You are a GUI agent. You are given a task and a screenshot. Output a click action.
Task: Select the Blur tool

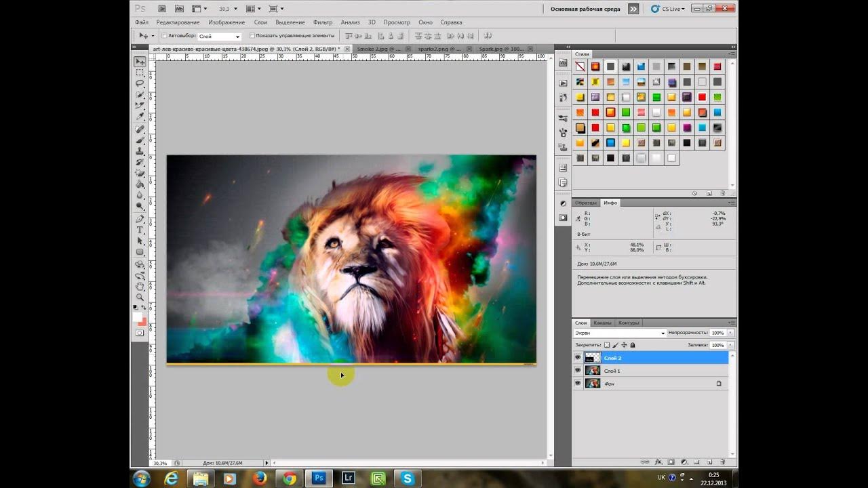140,195
